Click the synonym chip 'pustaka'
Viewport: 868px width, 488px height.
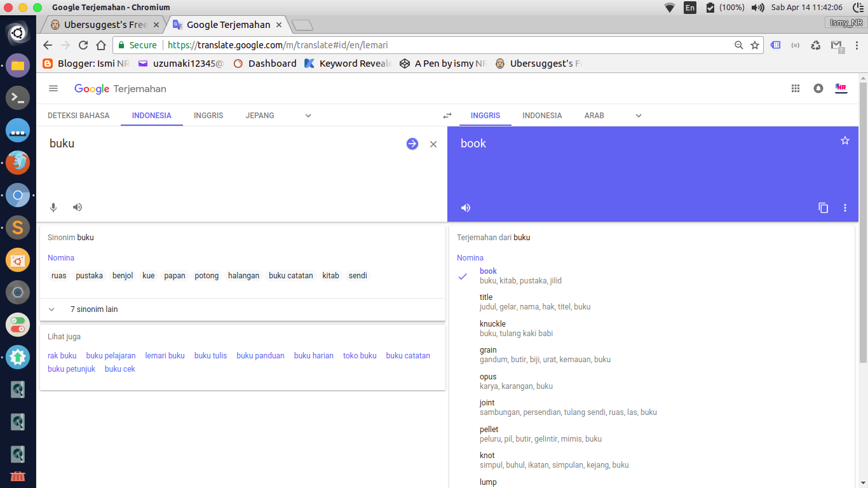click(90, 276)
